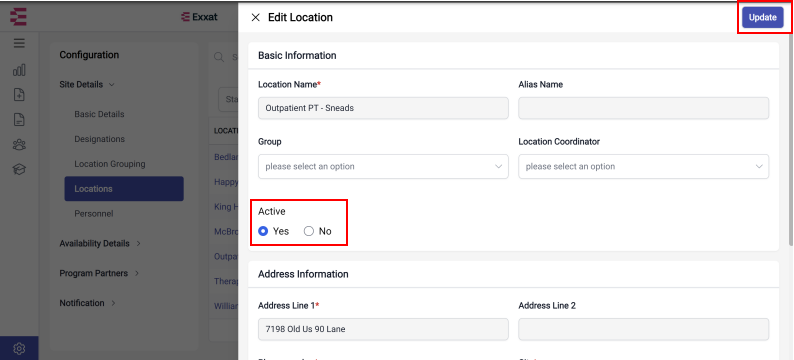Click the Alias Name input field
The image size is (794, 360).
[x=644, y=108]
